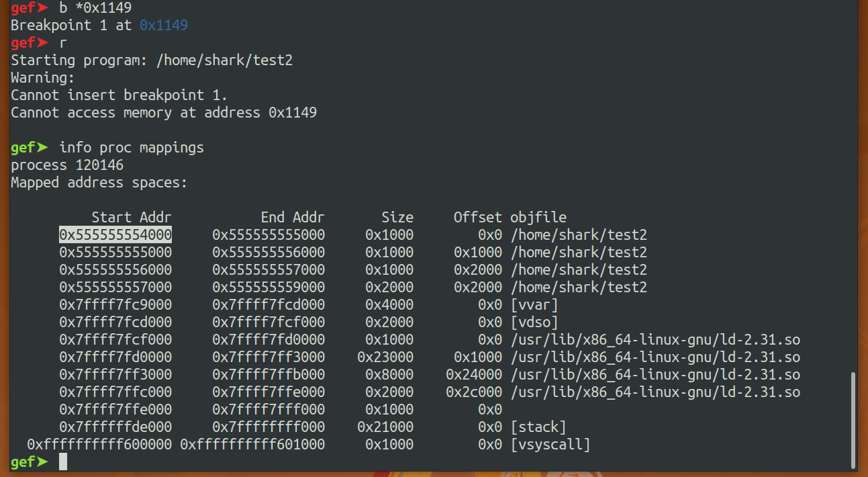
Task: Click 'process 120146' line
Action: pyautogui.click(x=67, y=165)
